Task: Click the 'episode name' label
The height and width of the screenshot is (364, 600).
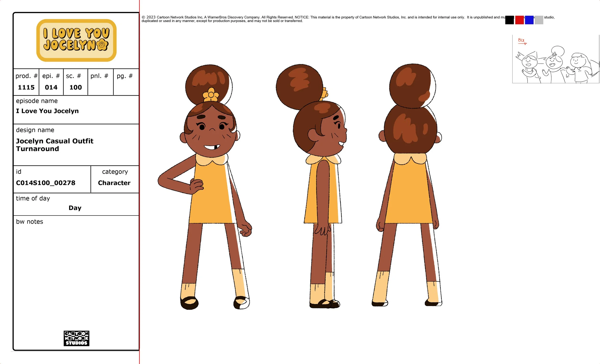Action: 37,101
